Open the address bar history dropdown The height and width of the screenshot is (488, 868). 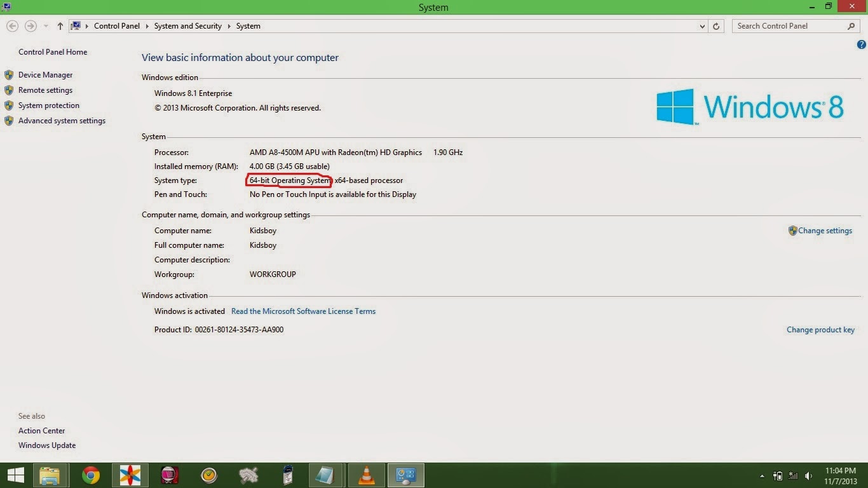[702, 26]
